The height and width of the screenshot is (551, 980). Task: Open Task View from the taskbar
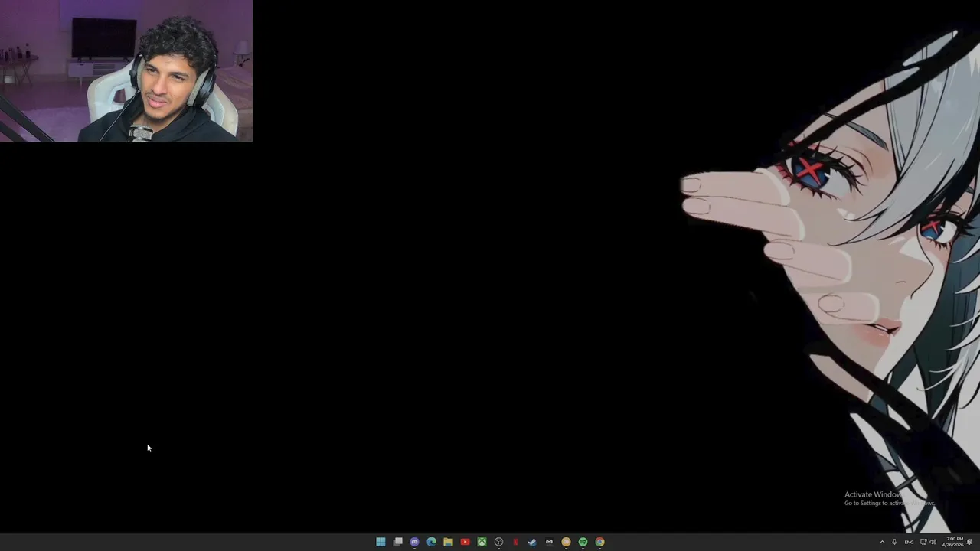pyautogui.click(x=397, y=542)
